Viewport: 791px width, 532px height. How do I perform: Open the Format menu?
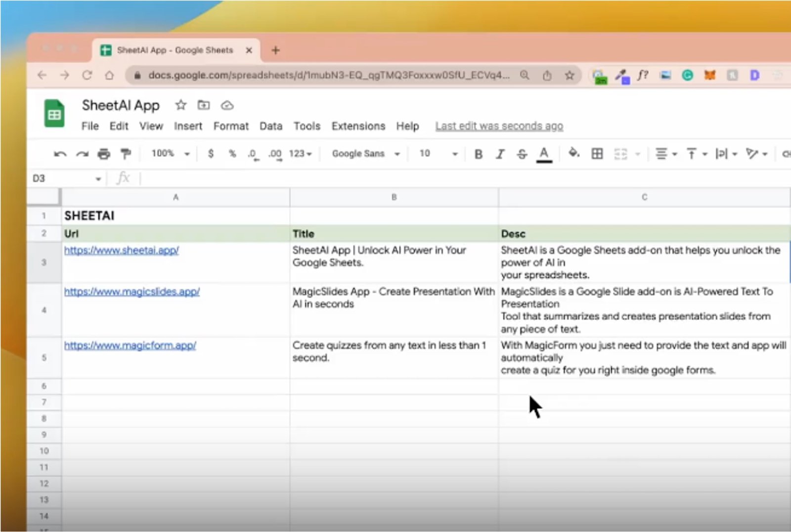coord(231,126)
